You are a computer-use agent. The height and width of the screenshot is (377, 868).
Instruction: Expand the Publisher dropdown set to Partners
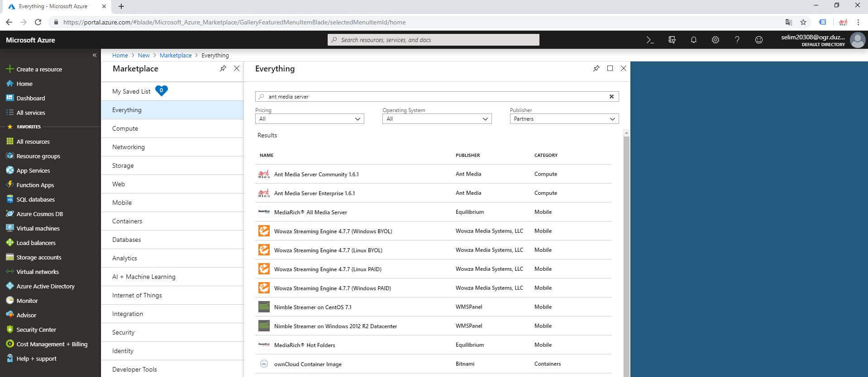pyautogui.click(x=564, y=119)
